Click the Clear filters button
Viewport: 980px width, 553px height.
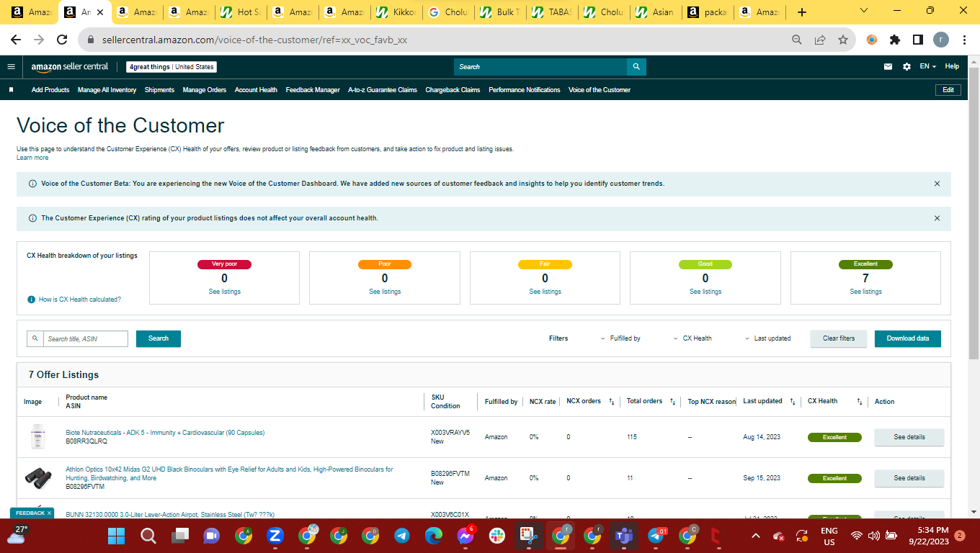pos(839,338)
